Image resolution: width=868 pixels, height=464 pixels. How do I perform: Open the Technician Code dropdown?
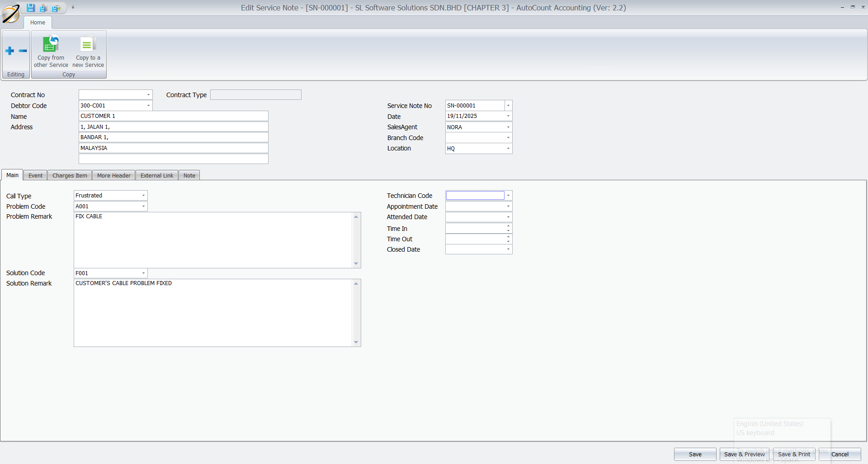point(508,195)
